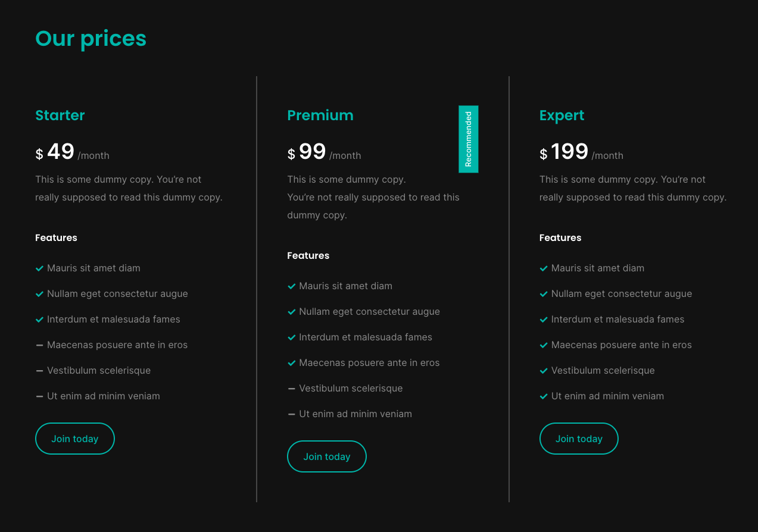Screen dimensions: 758x532
Task: Click the Premium plan title
Action: click(320, 115)
